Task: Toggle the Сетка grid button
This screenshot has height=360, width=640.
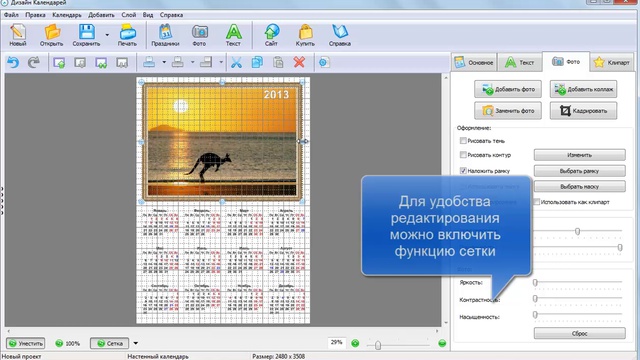Action: click(109, 343)
